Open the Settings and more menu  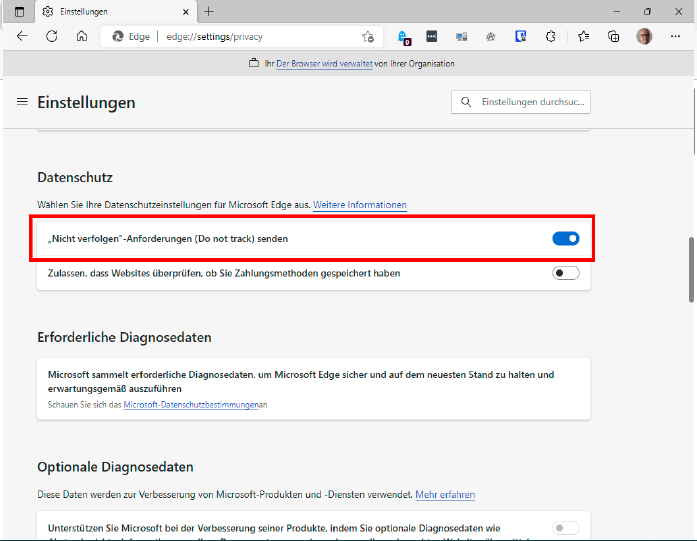click(x=675, y=36)
